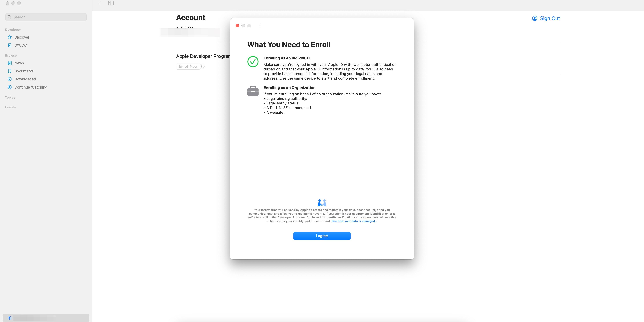The image size is (644, 322).
Task: Expand the Events section header
Action: 10,107
